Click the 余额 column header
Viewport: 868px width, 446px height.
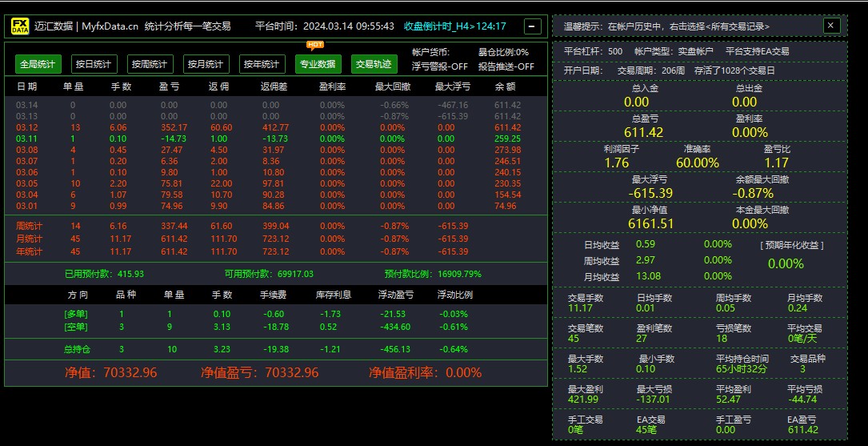(505, 87)
